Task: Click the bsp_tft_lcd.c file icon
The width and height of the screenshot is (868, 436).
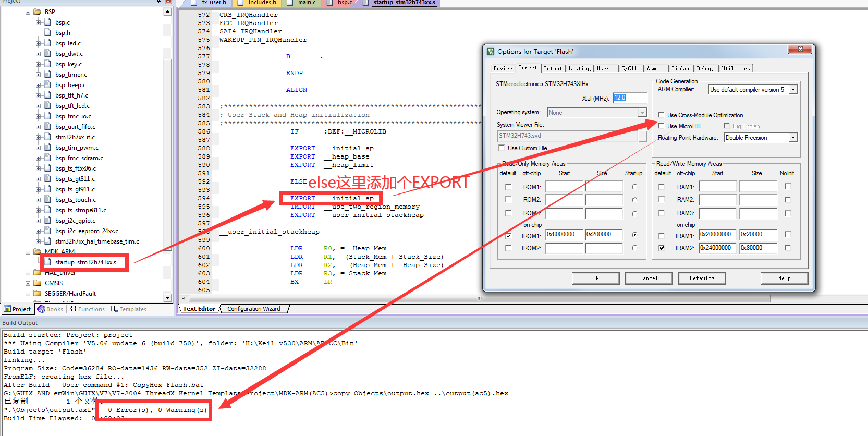Action: (x=47, y=106)
